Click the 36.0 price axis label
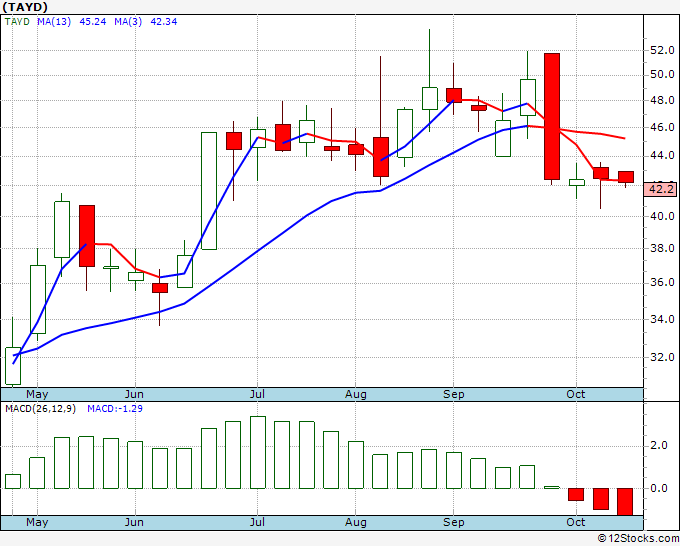 662,282
